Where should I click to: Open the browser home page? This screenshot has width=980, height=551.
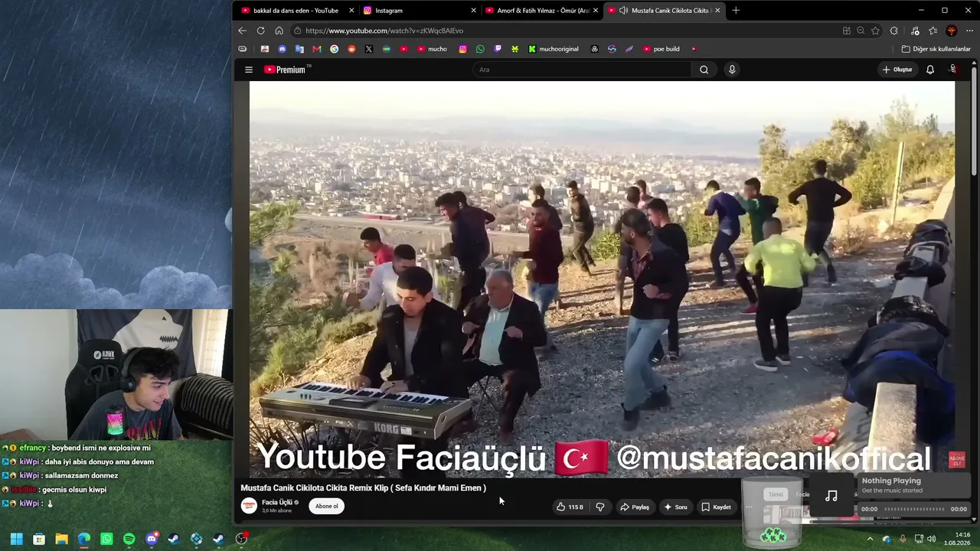[x=279, y=31]
